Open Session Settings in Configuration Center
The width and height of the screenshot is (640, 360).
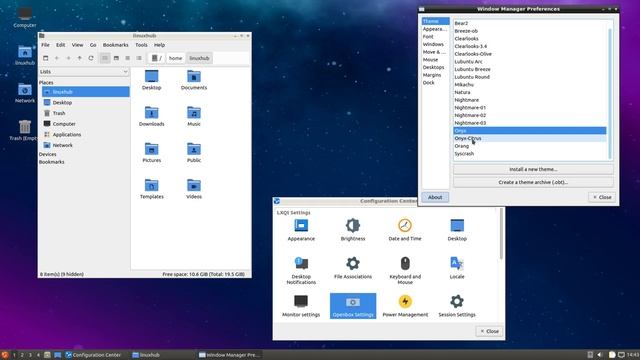point(457,306)
